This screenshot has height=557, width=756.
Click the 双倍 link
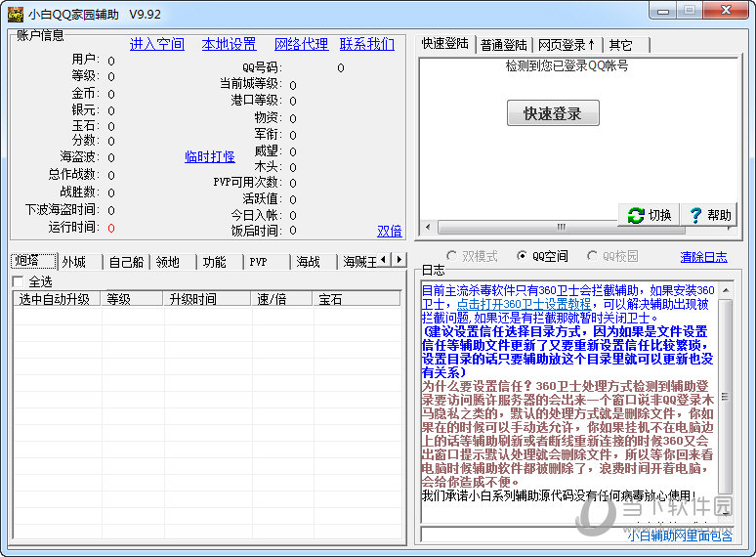[390, 231]
